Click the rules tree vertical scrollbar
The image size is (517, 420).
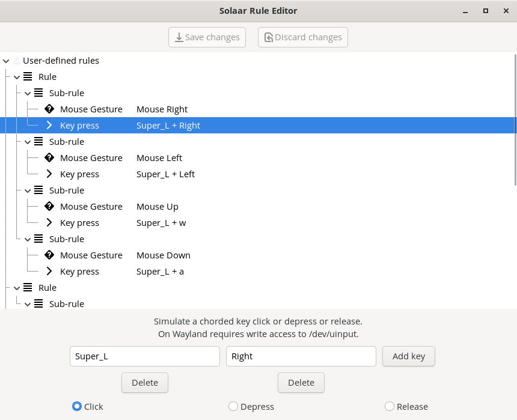coord(515,120)
